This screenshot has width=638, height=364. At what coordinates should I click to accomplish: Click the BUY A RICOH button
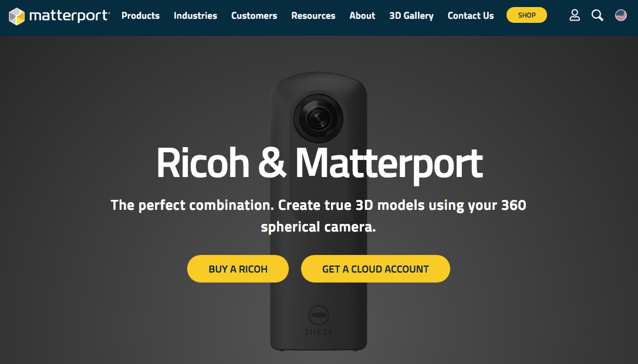click(x=238, y=269)
